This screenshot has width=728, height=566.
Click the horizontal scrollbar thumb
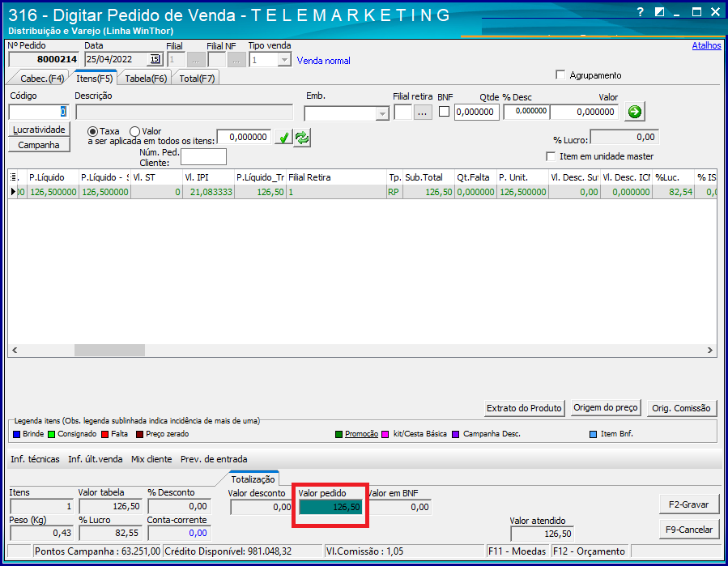pyautogui.click(x=109, y=350)
